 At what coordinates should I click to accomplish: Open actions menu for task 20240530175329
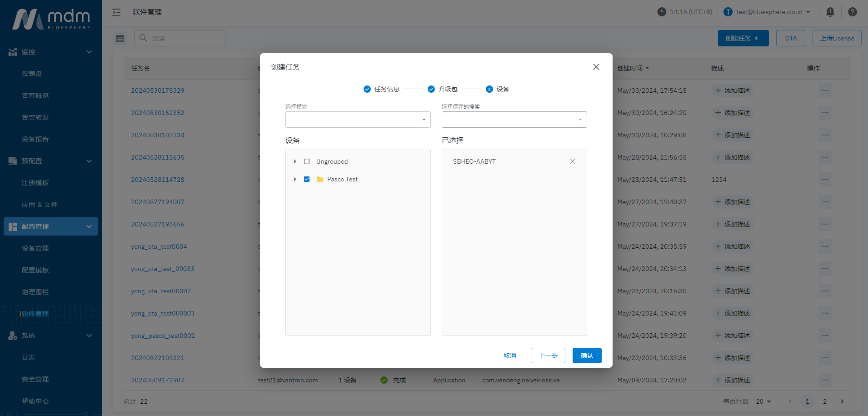tap(825, 90)
